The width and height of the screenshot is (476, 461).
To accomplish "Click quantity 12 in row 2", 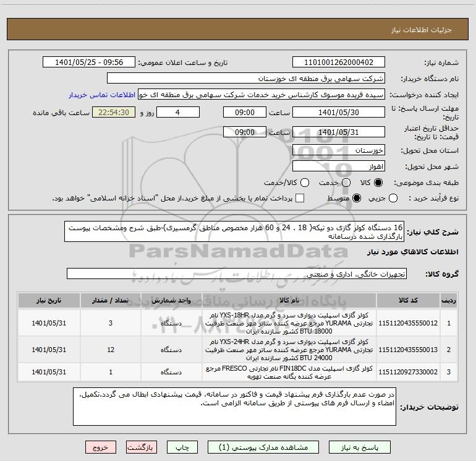I will pyautogui.click(x=111, y=350).
